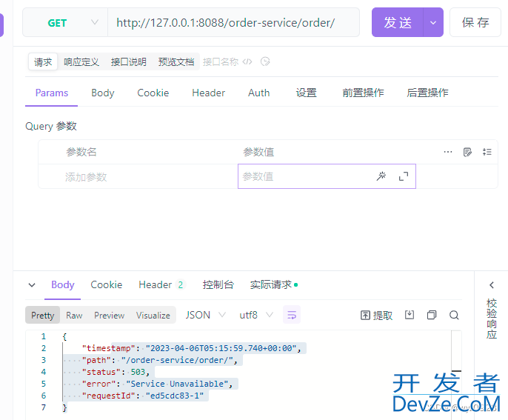Click the 发送 send button
This screenshot has width=508, height=420.
point(398,22)
